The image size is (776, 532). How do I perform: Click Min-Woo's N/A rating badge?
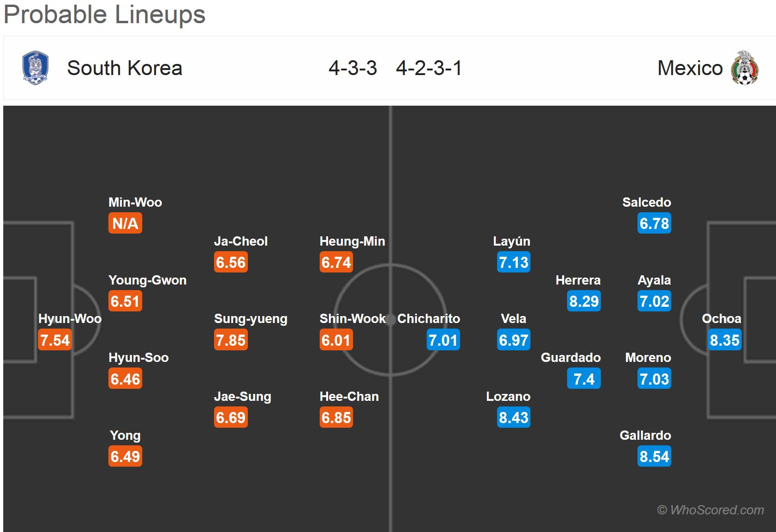click(125, 223)
